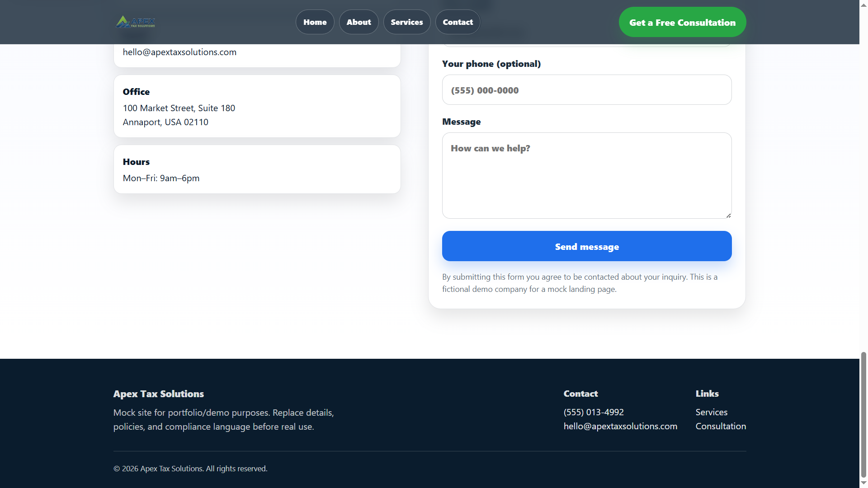This screenshot has width=868, height=488.
Task: Click the scrollbar up arrow
Action: [x=863, y=5]
